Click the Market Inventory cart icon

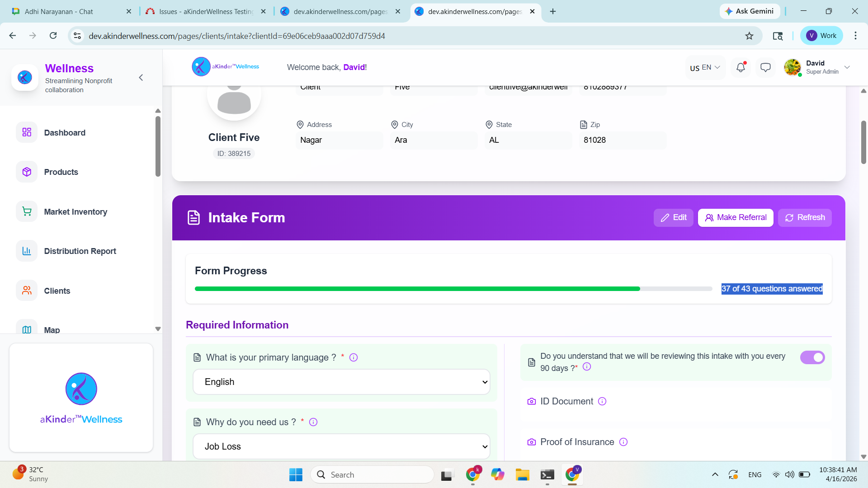coord(27,211)
